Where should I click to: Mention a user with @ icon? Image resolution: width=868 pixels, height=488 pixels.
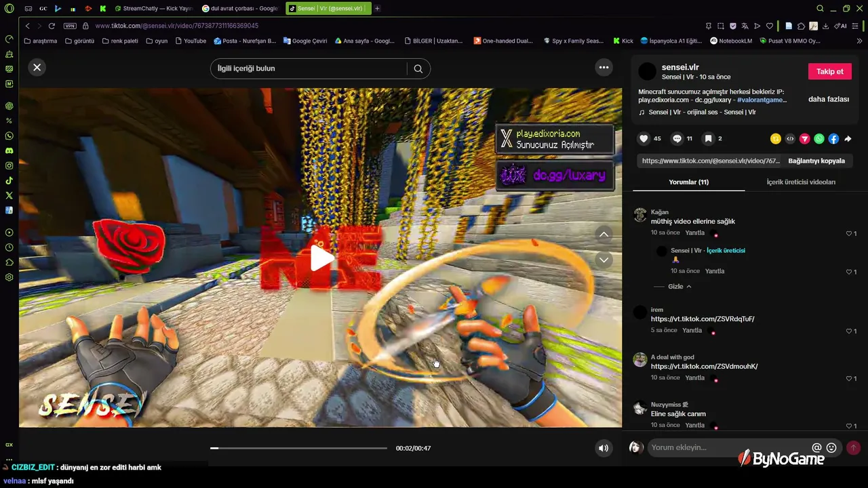816,447
